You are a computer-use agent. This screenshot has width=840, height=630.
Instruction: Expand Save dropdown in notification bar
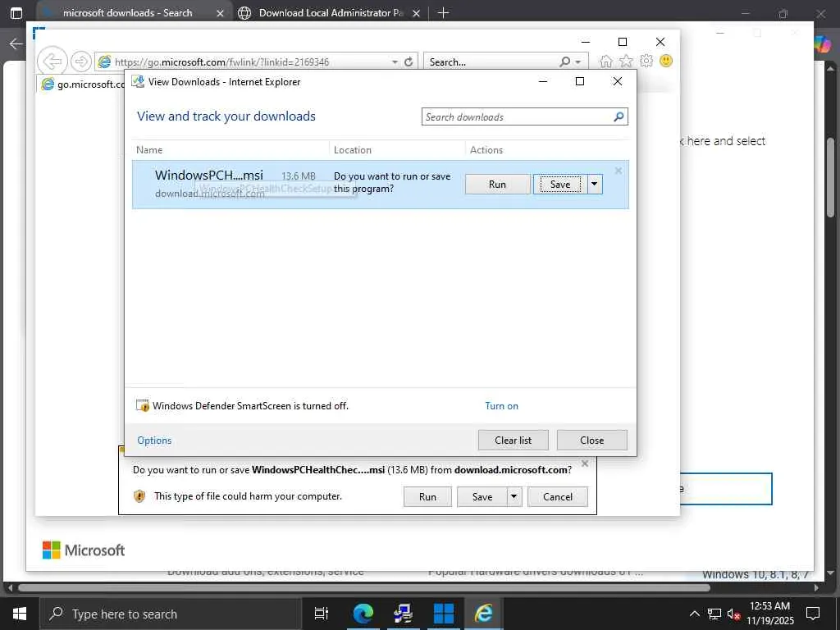pyautogui.click(x=514, y=496)
